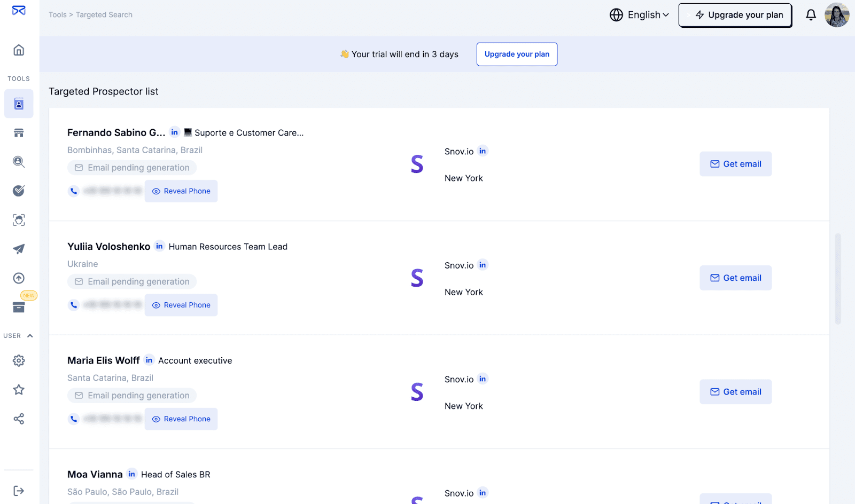855x504 pixels.
Task: Collapse the USER section in sidebar
Action: point(30,336)
